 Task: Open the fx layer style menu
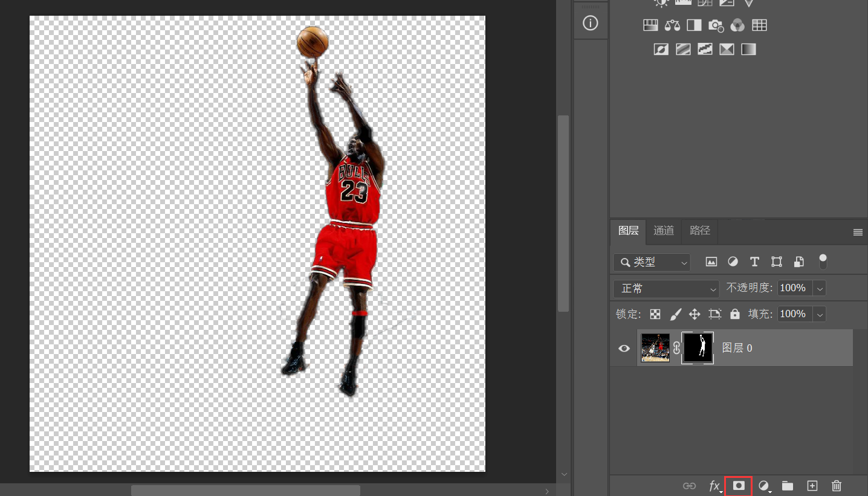(714, 486)
